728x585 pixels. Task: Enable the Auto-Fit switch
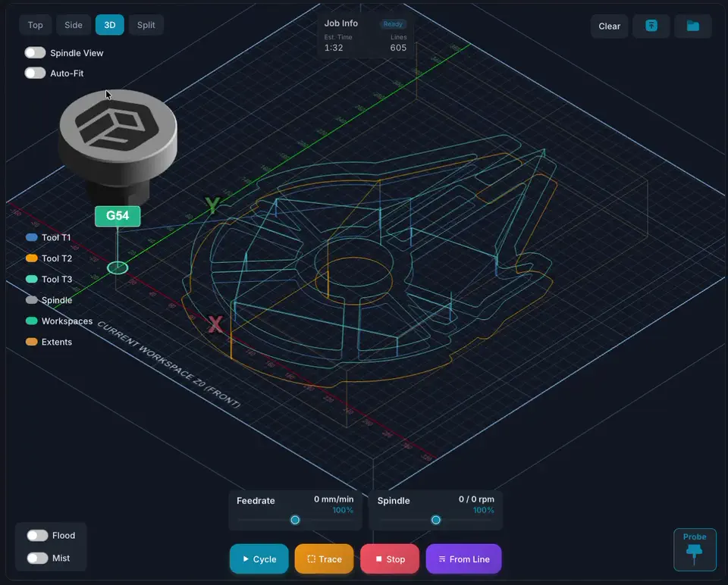pos(35,74)
